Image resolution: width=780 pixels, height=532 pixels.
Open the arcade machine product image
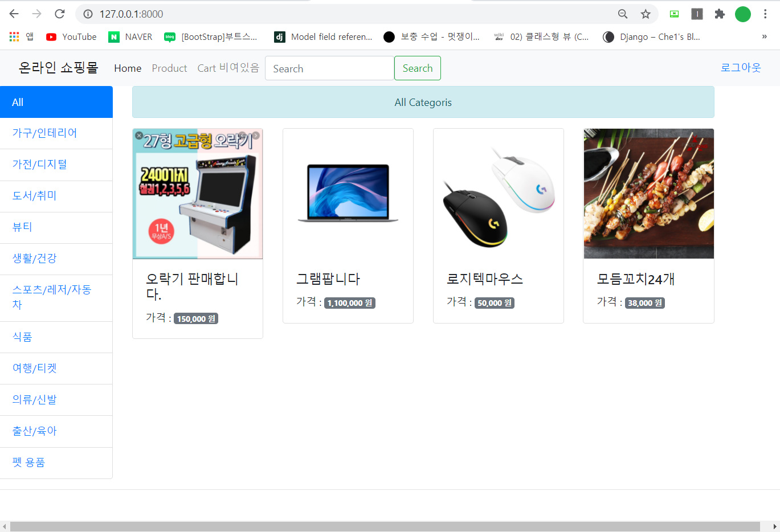[198, 194]
